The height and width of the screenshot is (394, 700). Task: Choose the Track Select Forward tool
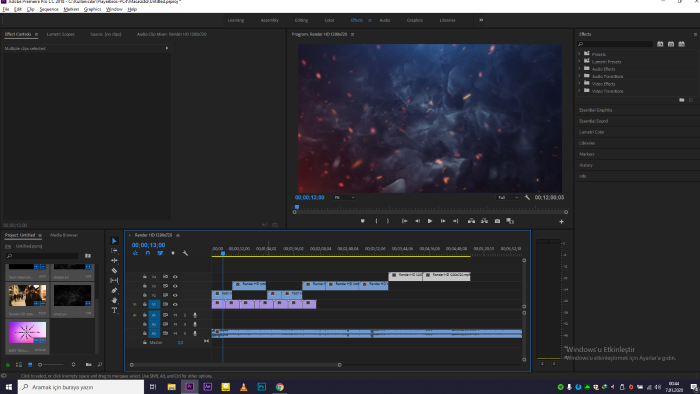[114, 251]
